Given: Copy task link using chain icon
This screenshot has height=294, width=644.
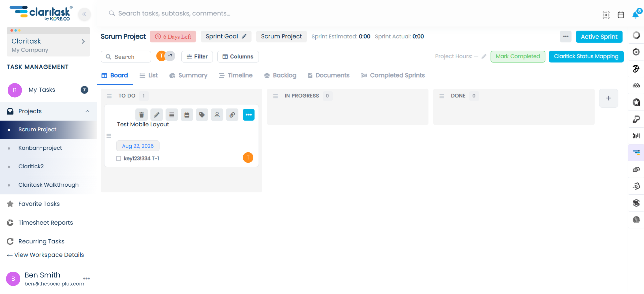Looking at the screenshot, I should [232, 115].
